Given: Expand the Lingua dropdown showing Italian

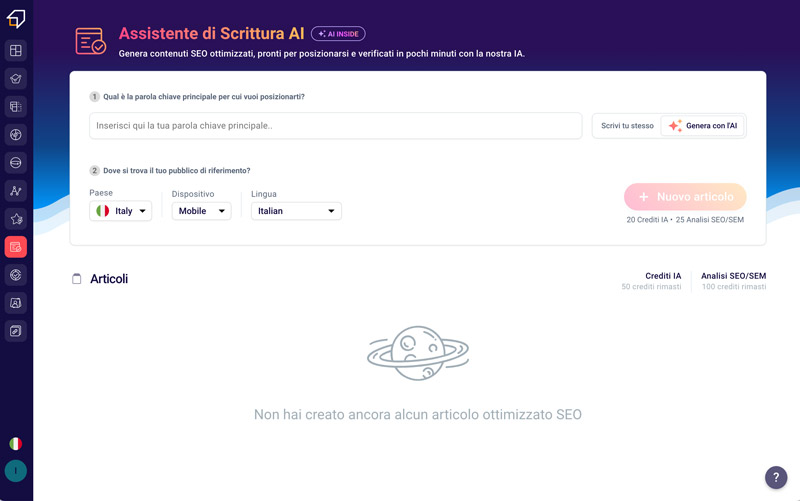Looking at the screenshot, I should [296, 211].
